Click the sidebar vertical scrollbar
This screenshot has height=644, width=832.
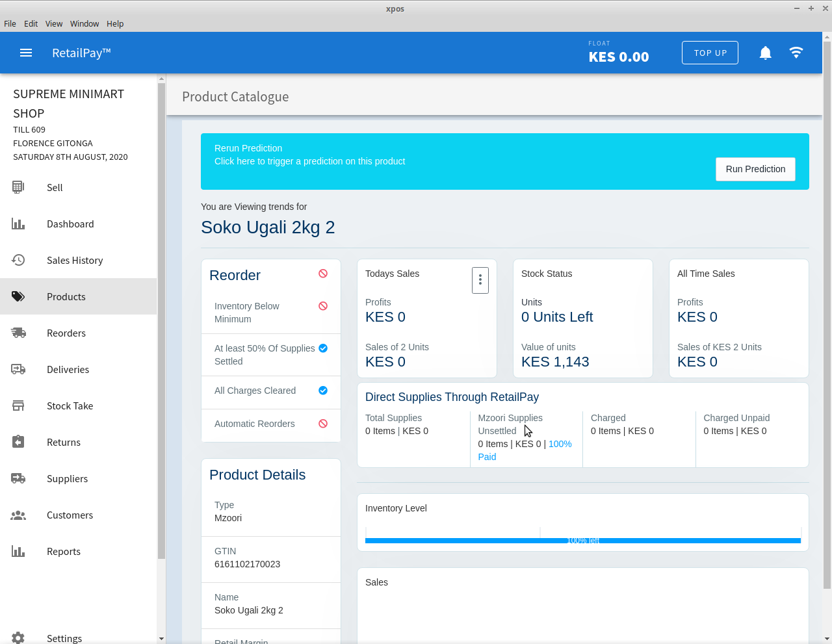[162, 320]
